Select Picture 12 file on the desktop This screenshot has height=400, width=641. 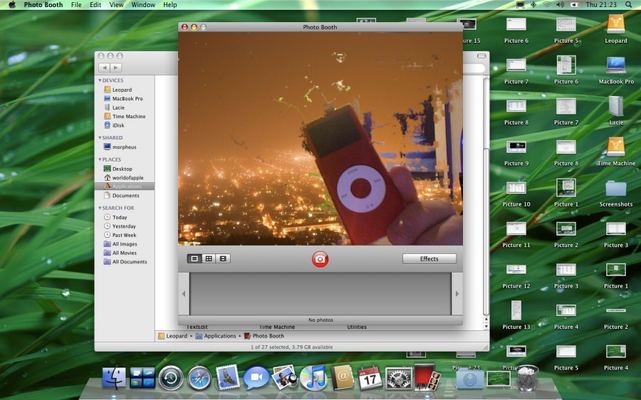point(516,275)
